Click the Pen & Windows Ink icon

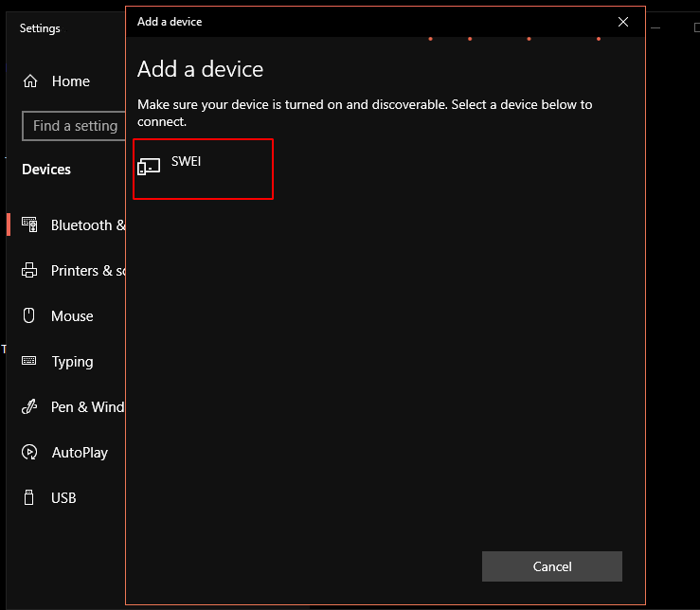29,406
